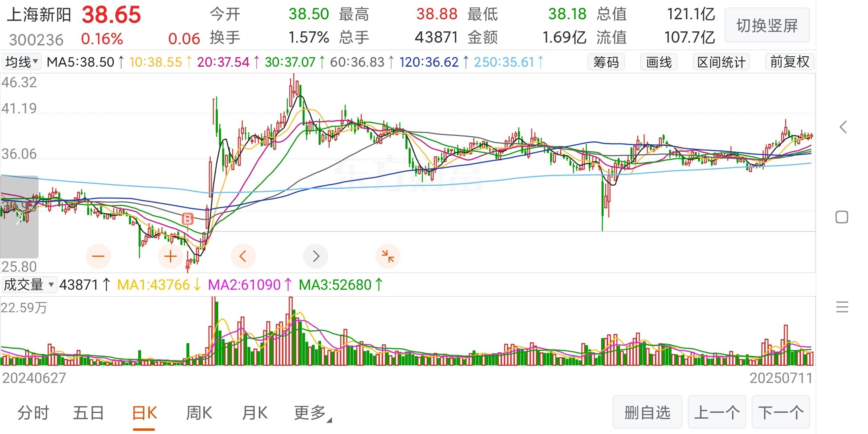Tap 120:36.62 moving average value
868x434 pixels.
[429, 62]
